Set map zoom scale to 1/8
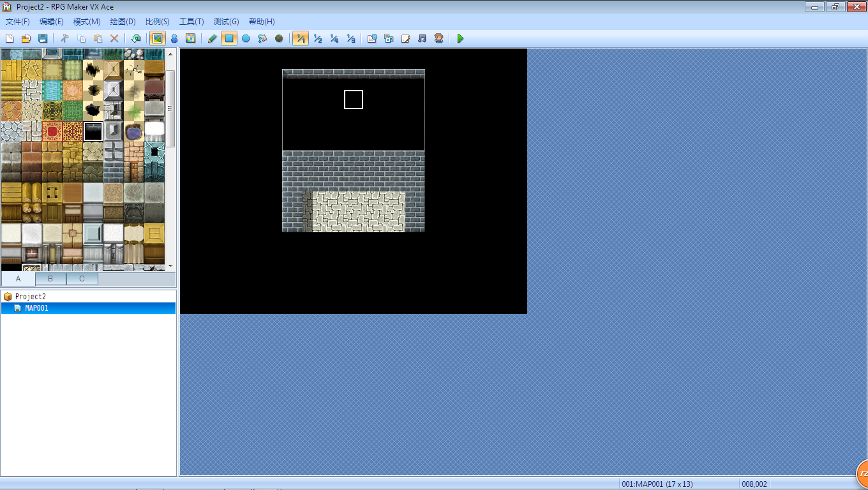Screen dimensions: 868x490 coord(350,38)
